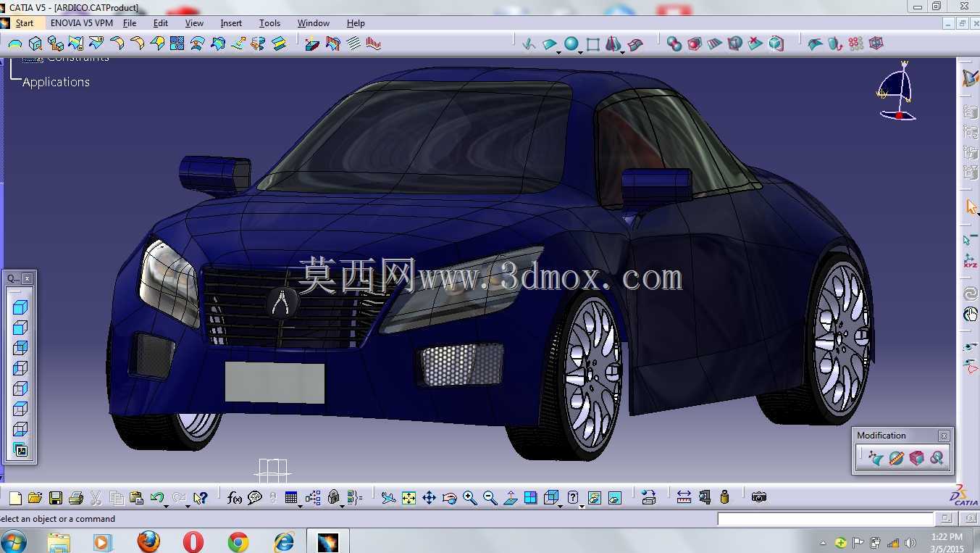Viewport: 980px width, 553px height.
Task: Select the Rotate view tool
Action: coord(449,498)
